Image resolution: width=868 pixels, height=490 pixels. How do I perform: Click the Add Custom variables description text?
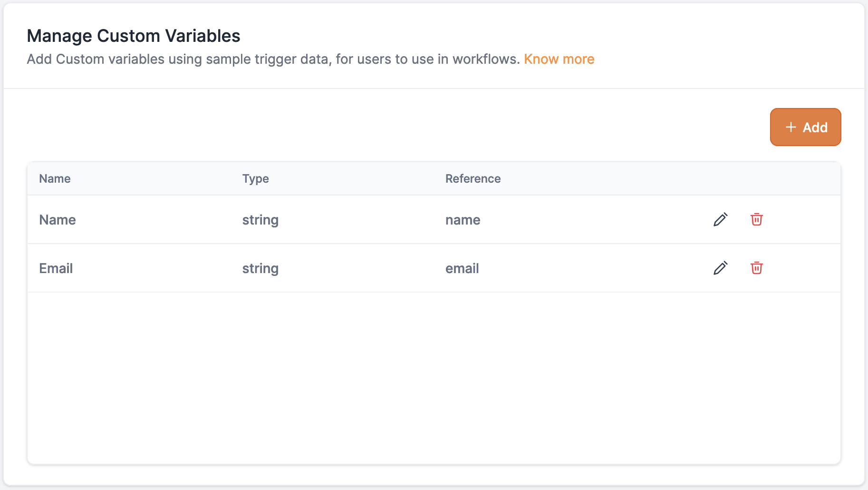[x=273, y=59]
